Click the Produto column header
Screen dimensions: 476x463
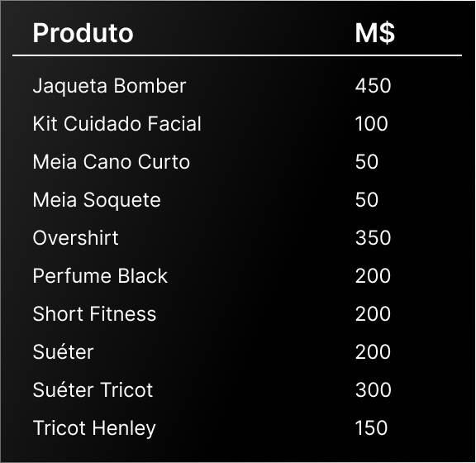83,33
